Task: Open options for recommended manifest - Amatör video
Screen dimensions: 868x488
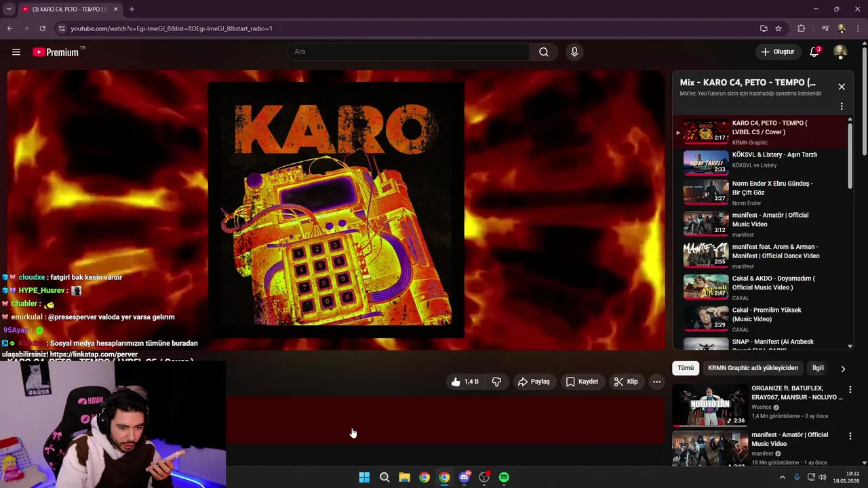Action: tap(850, 436)
